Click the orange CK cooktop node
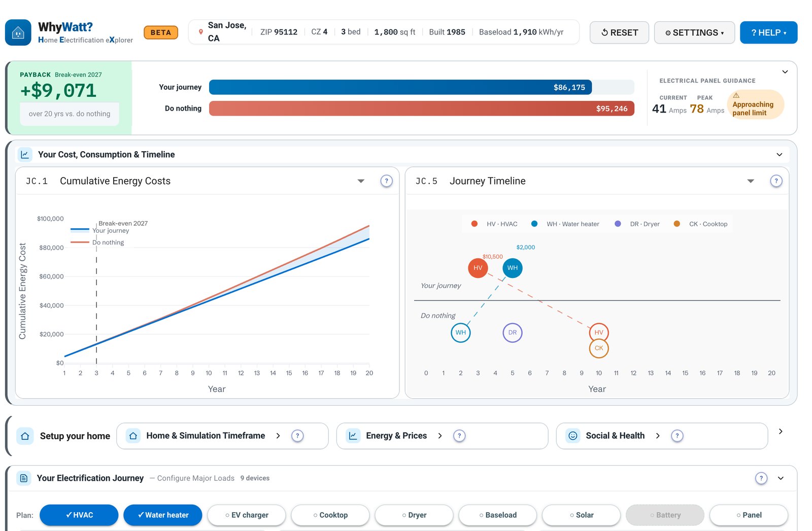This screenshot has height=531, width=812. point(599,348)
